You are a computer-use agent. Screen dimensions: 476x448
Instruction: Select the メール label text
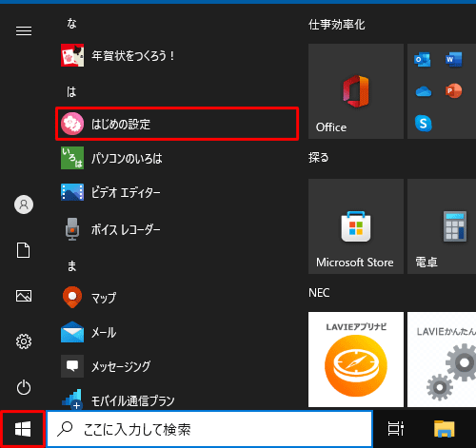point(104,332)
